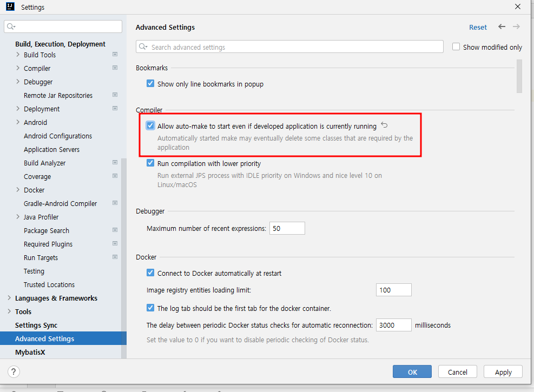Screen dimensions: 534x392
Task: Open the MybatisX settings page
Action: [x=30, y=352]
